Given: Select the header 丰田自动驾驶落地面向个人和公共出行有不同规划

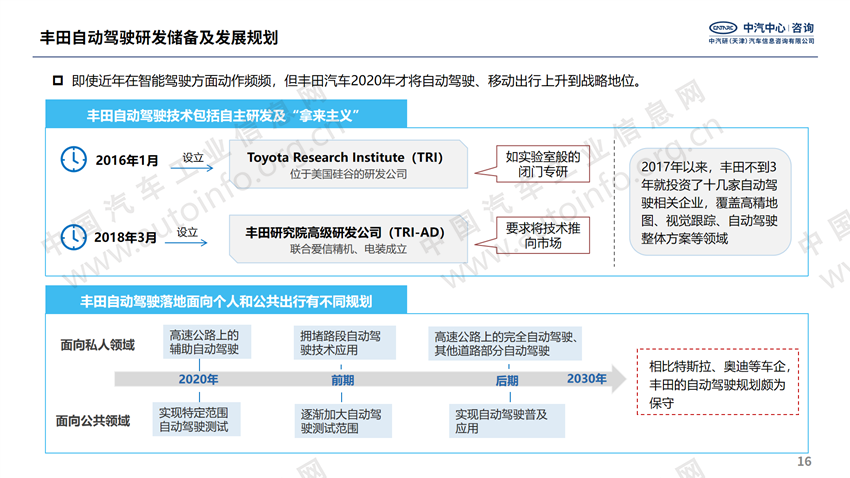Looking at the screenshot, I should click(226, 301).
